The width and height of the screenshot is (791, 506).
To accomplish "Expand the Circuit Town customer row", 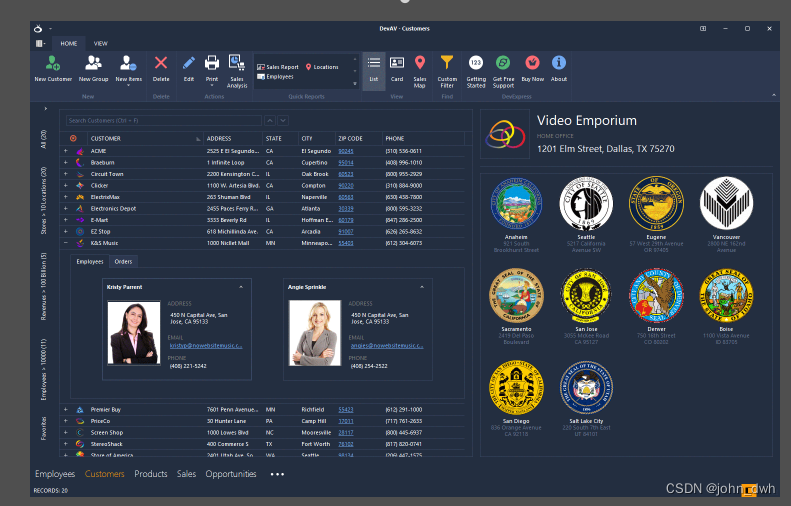I will tap(66, 174).
